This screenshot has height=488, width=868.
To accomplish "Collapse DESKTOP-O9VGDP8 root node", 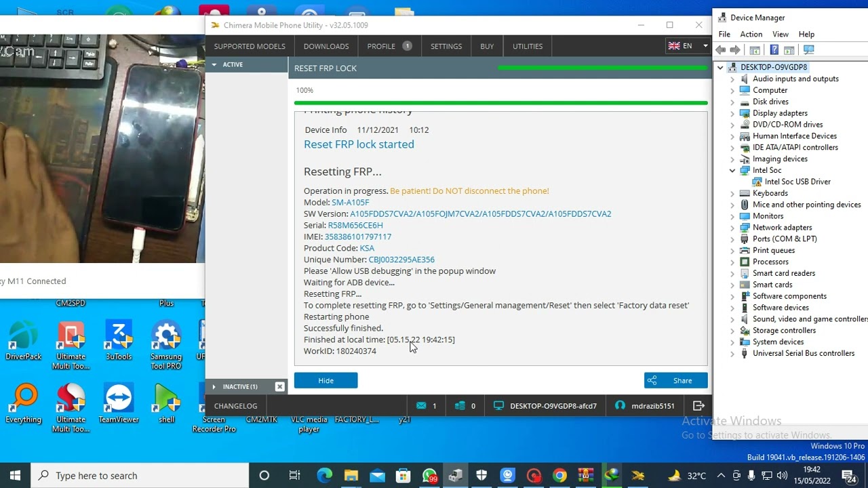I will click(720, 67).
